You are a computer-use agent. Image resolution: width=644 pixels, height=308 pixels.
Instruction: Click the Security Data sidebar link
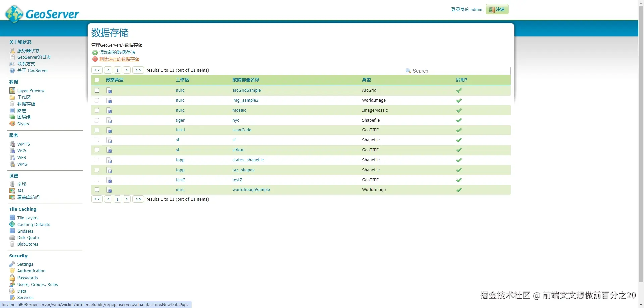(22, 291)
